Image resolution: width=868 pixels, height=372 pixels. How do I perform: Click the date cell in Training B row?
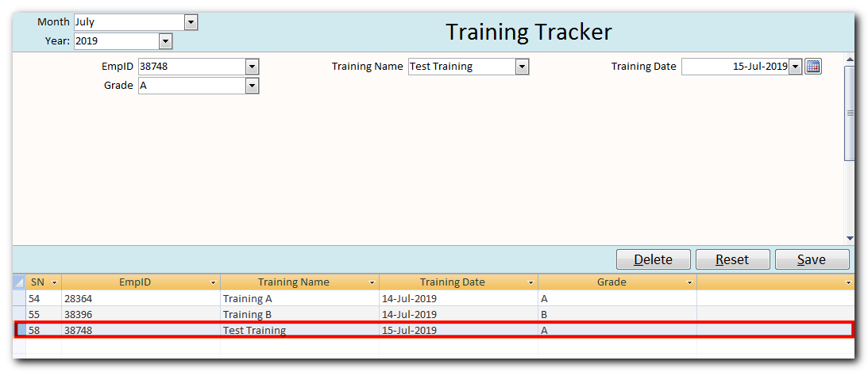point(458,315)
